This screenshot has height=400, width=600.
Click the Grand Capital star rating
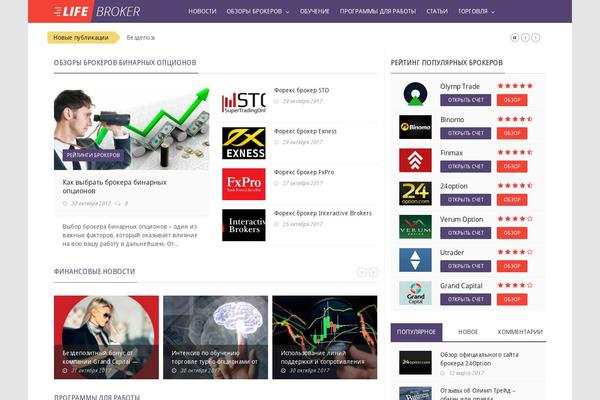point(515,285)
